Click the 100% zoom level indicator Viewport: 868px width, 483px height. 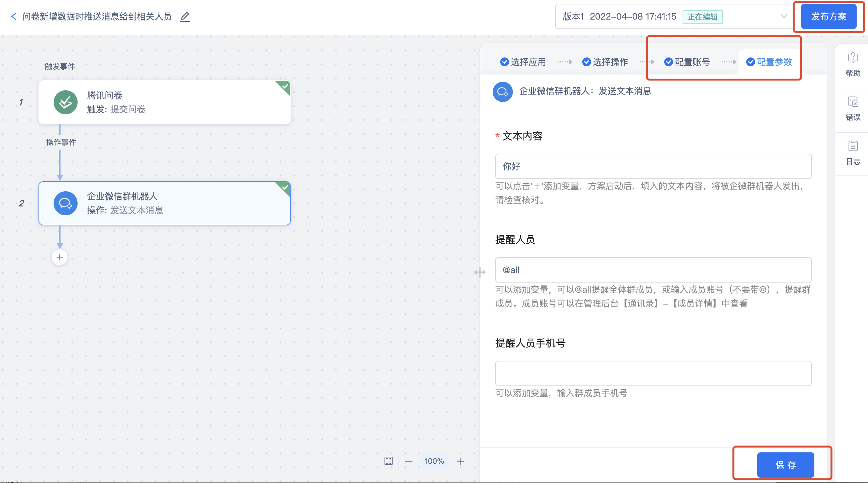tap(434, 461)
